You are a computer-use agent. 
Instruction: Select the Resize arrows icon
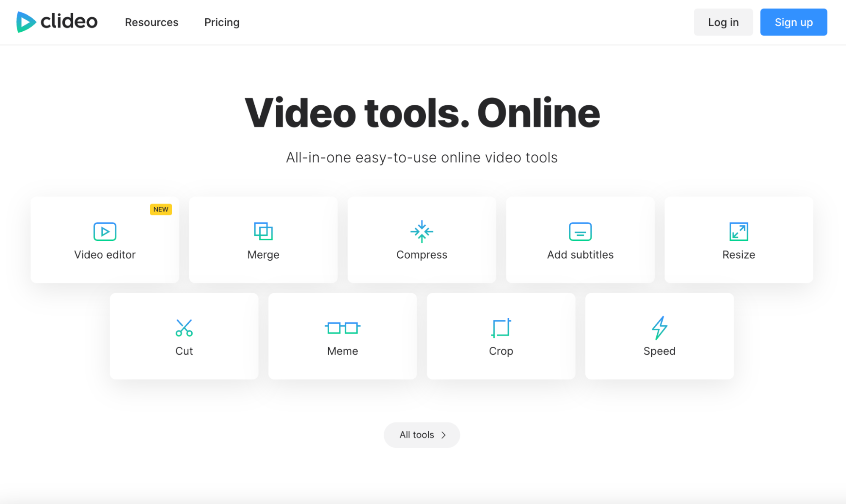point(739,231)
